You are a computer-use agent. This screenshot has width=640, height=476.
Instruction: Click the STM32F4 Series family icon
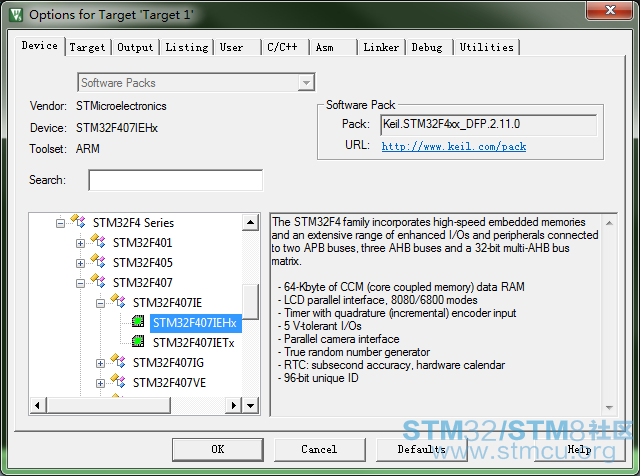pos(78,221)
